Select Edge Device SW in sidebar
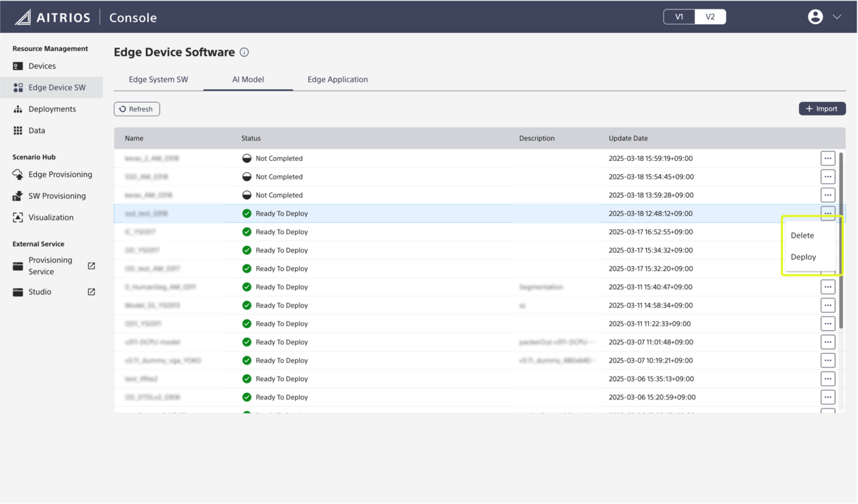 pyautogui.click(x=52, y=87)
